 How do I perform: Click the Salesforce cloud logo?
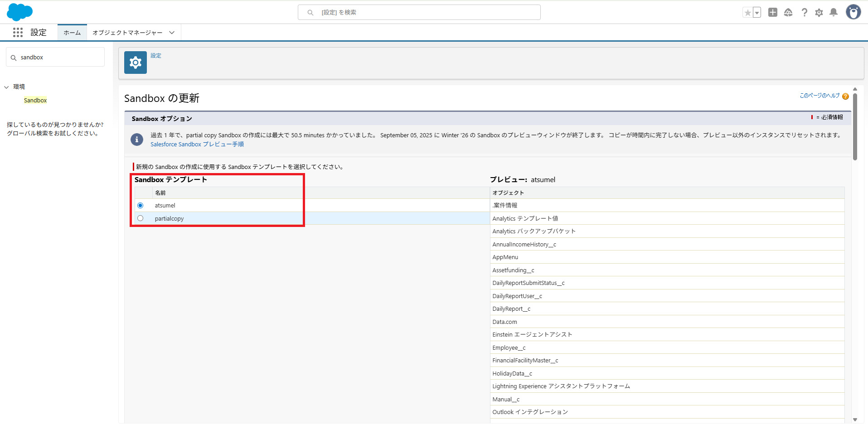pos(19,12)
